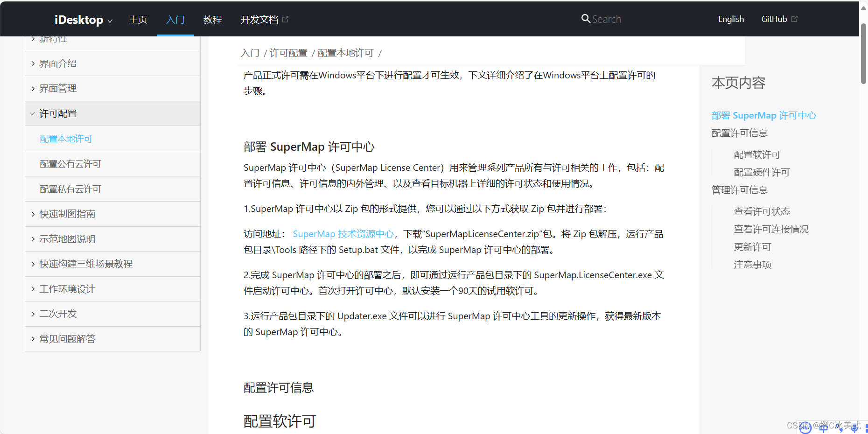Click external-link icon beside 开发文档
Image resolution: width=868 pixels, height=434 pixels.
(286, 19)
